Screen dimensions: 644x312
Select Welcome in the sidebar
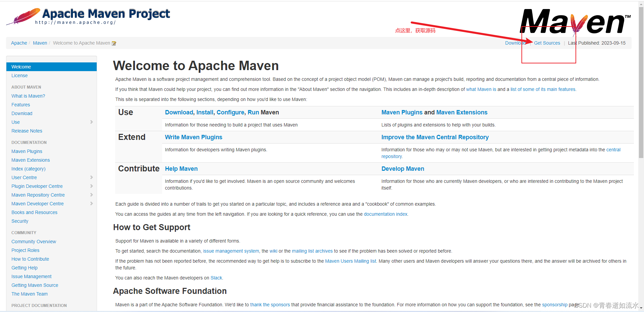(x=51, y=67)
